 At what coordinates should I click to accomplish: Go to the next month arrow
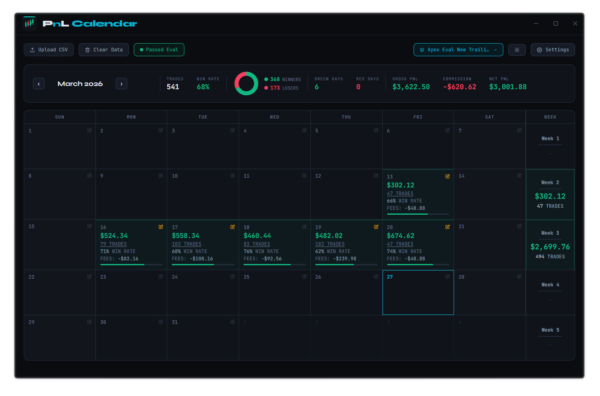point(121,84)
